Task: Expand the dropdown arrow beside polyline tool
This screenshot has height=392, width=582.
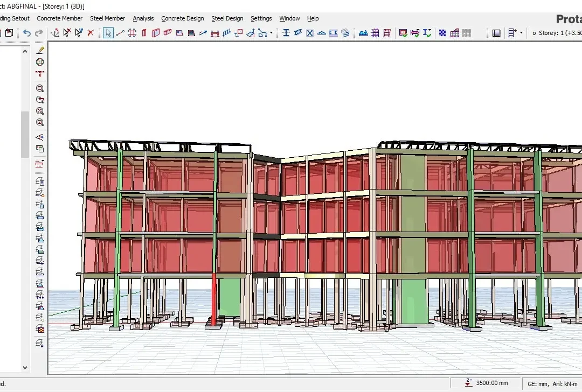Action: pos(271,33)
